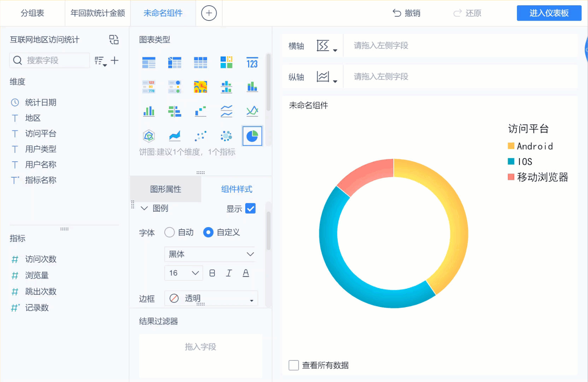This screenshot has height=382, width=588.
Task: Click the 还原 redo button
Action: (x=467, y=13)
